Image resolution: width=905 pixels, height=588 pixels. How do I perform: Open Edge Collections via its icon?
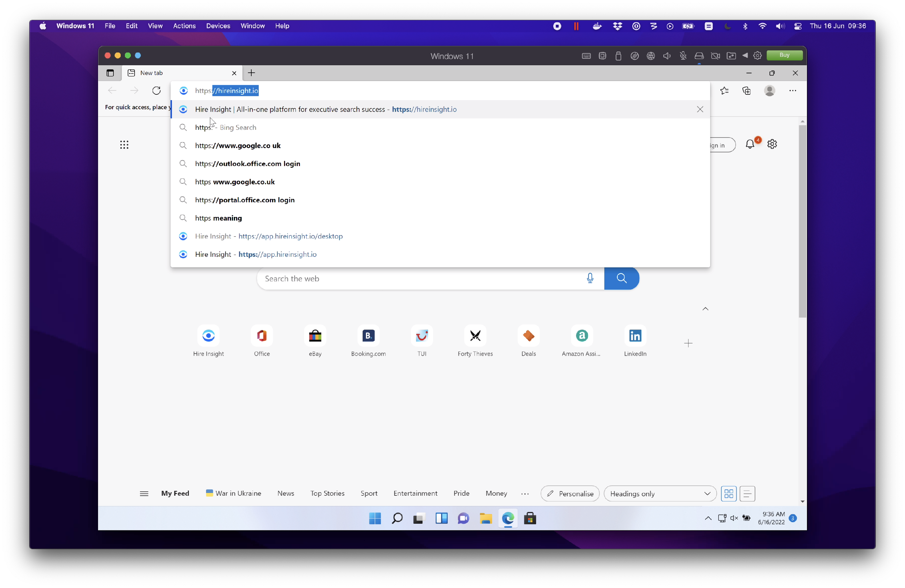click(747, 91)
